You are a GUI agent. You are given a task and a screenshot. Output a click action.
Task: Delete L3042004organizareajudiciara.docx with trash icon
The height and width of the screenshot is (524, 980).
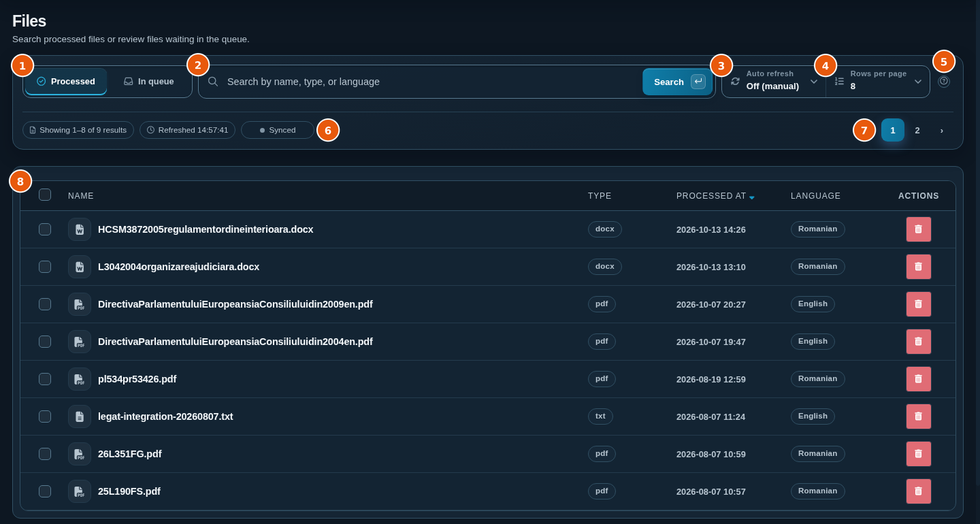[918, 267]
